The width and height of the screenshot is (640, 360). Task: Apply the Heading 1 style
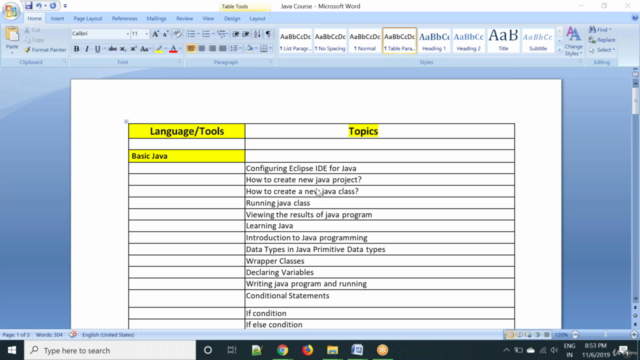coord(434,41)
